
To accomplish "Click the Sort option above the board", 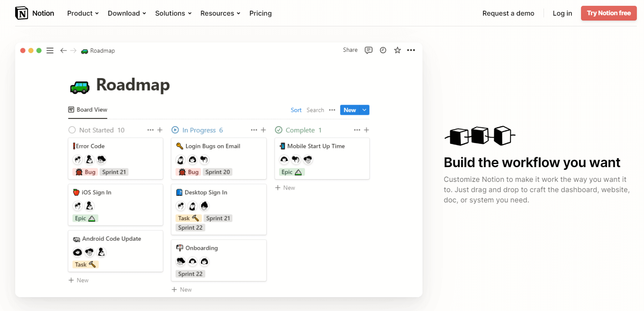I will point(296,110).
